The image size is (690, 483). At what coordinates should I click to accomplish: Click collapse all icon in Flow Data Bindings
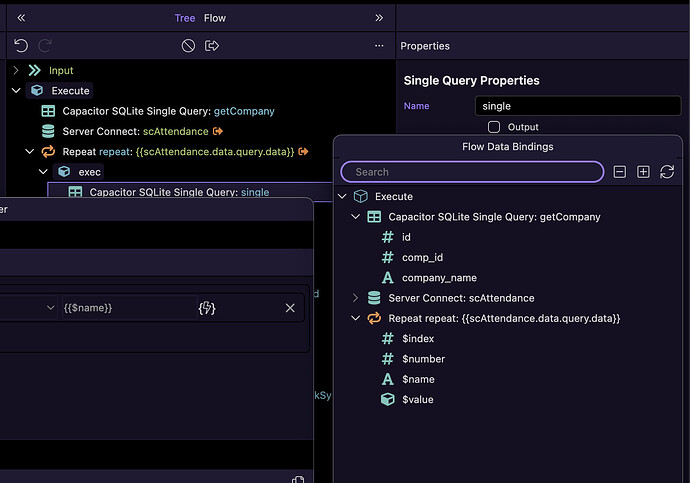[x=620, y=172]
